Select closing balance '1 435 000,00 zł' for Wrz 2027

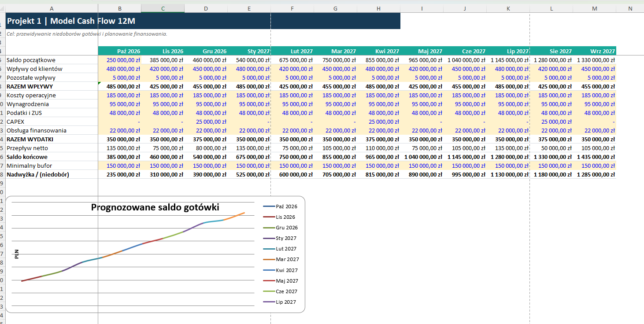595,157
